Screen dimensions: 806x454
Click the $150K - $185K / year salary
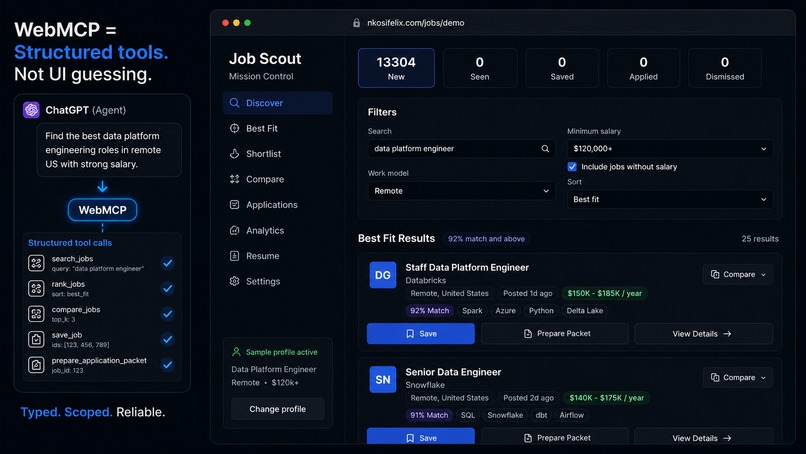click(x=604, y=293)
